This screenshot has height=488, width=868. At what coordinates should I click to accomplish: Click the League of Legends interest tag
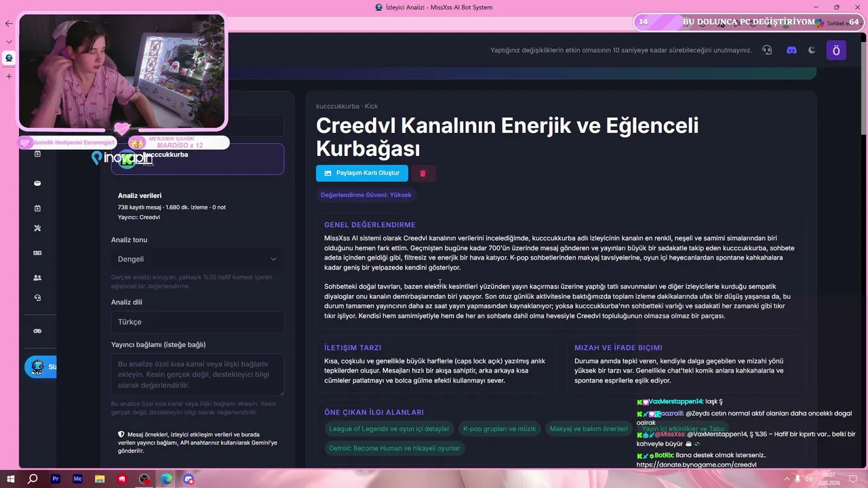[x=389, y=429]
